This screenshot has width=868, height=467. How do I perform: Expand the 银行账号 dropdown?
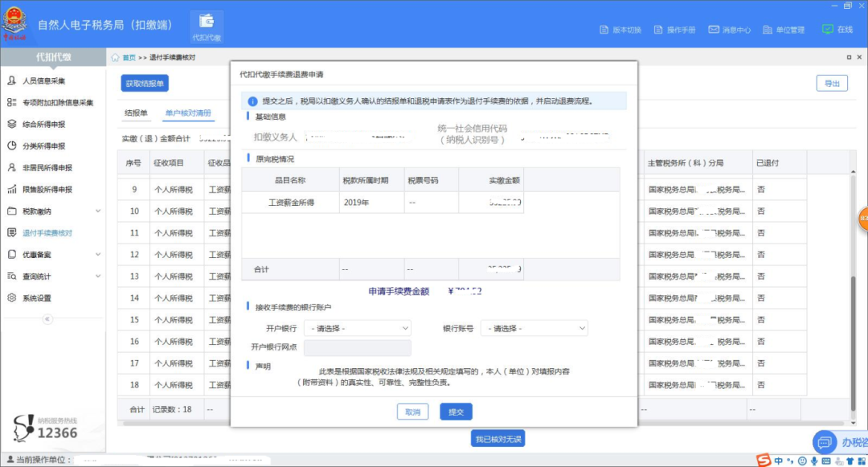point(534,328)
